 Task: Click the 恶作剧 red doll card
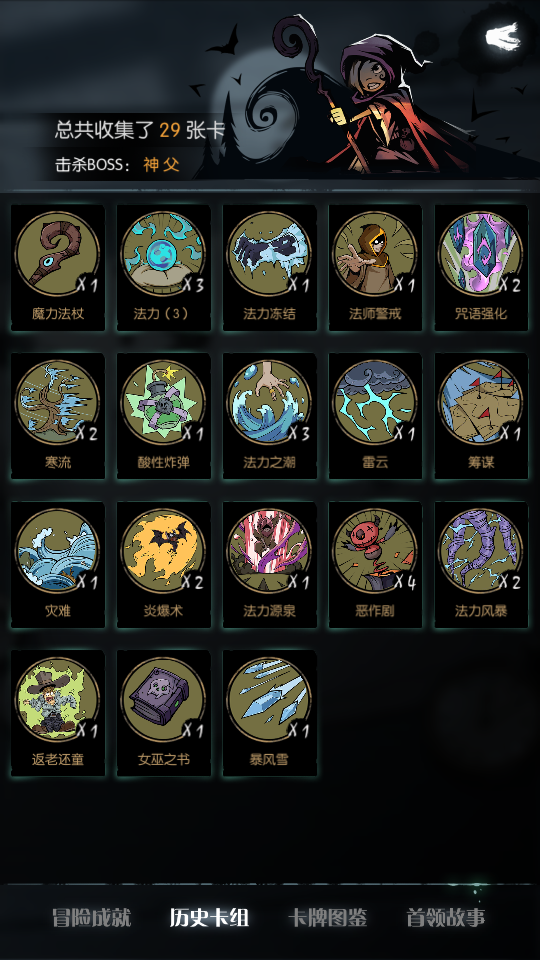tap(375, 564)
